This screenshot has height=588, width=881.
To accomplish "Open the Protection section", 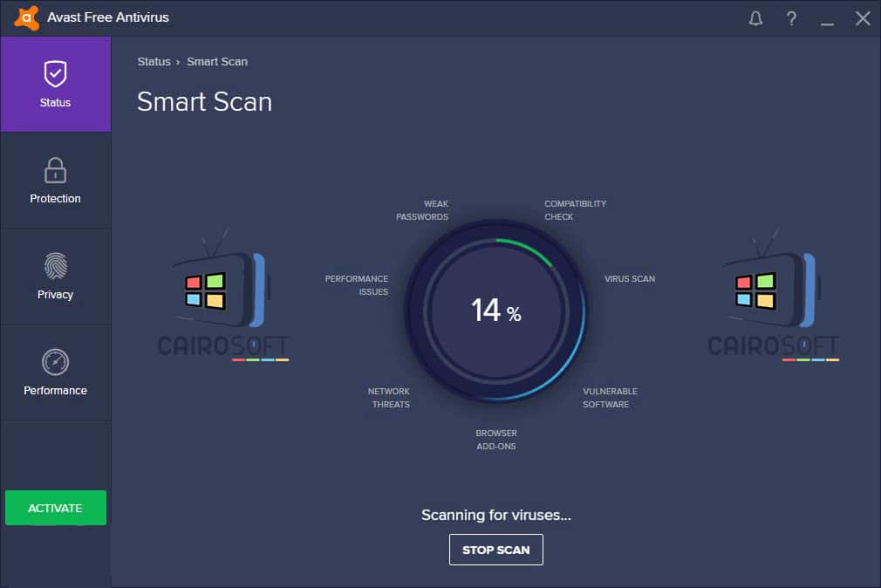I will click(56, 181).
